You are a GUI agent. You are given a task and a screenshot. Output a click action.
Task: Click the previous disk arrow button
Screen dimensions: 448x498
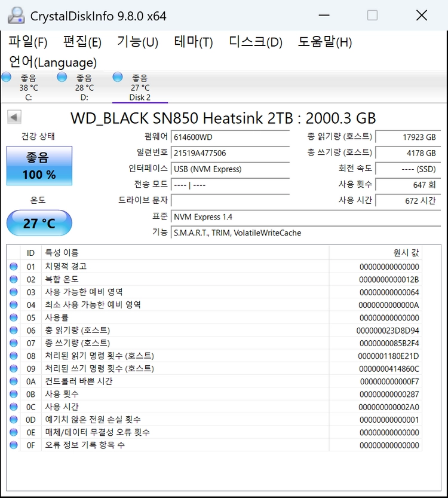coord(14,117)
